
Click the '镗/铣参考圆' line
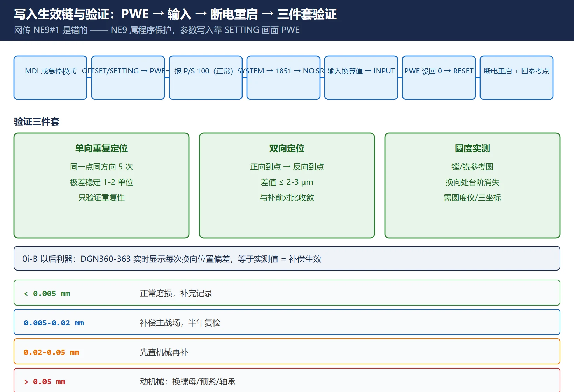tap(472, 167)
